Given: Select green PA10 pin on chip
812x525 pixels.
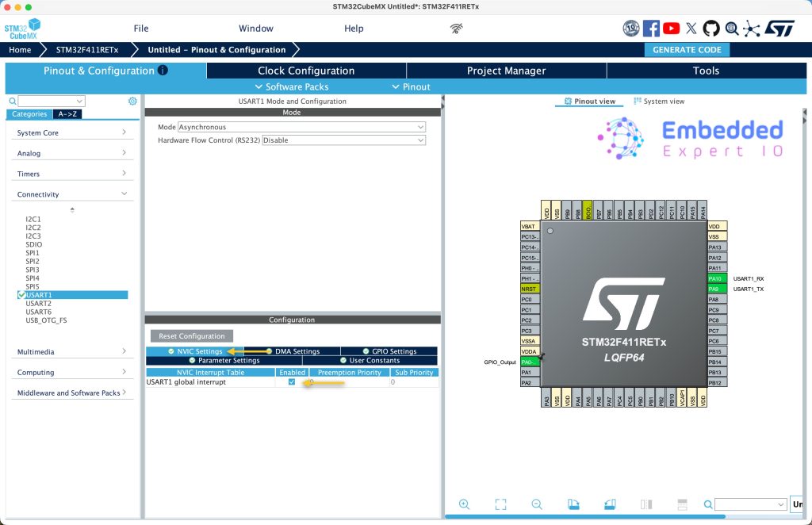Looking at the screenshot, I should click(x=716, y=279).
